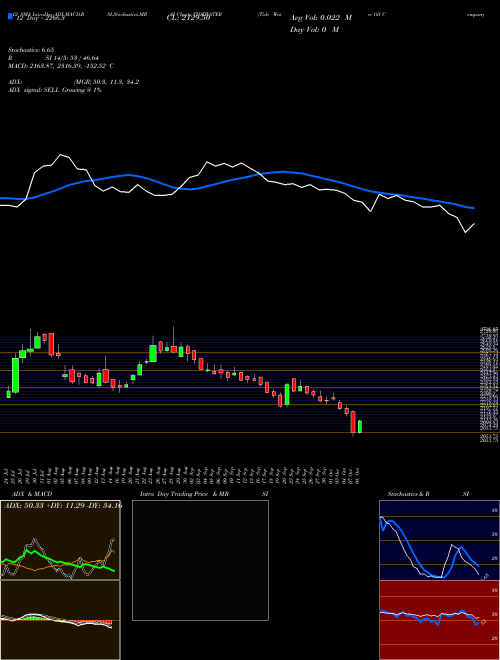Image resolution: width=500 pixels, height=660 pixels.
Task: Click the 'ADX: 50.33 +DY: 11.29 -DY: 34.16' header
Action: click(63, 505)
